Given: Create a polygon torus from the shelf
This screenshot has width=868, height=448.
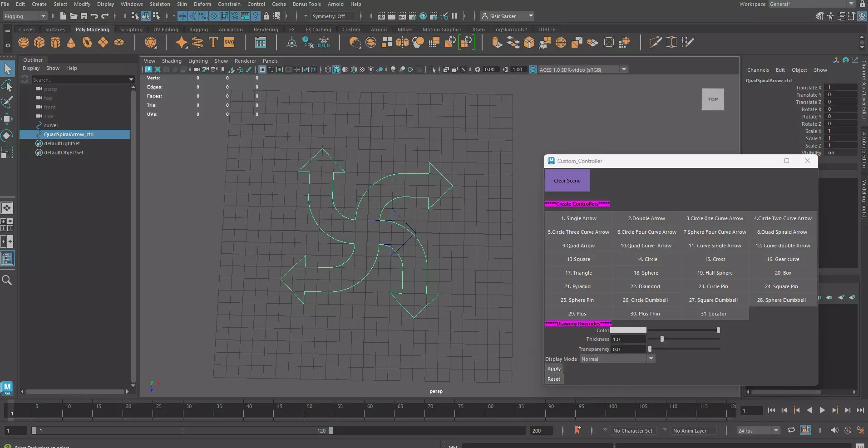Looking at the screenshot, I should point(87,43).
